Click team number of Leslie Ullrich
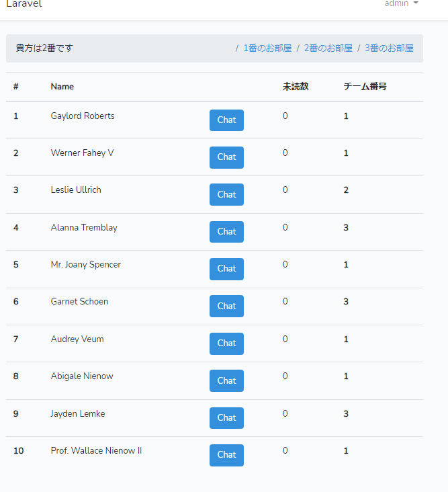This screenshot has height=492, width=448. [x=346, y=190]
